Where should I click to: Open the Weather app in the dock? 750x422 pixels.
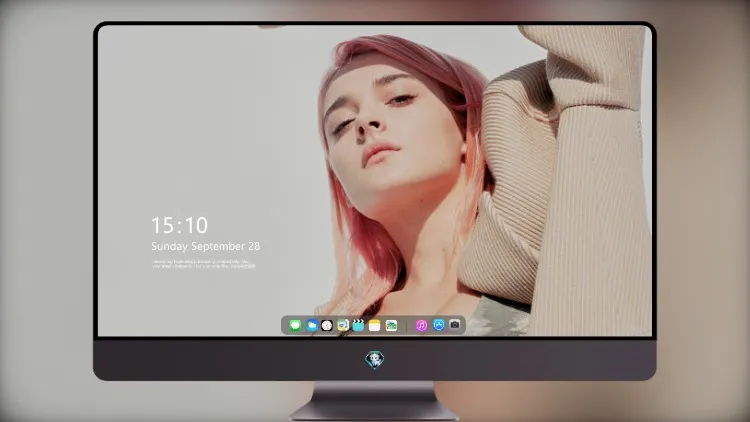click(x=312, y=325)
